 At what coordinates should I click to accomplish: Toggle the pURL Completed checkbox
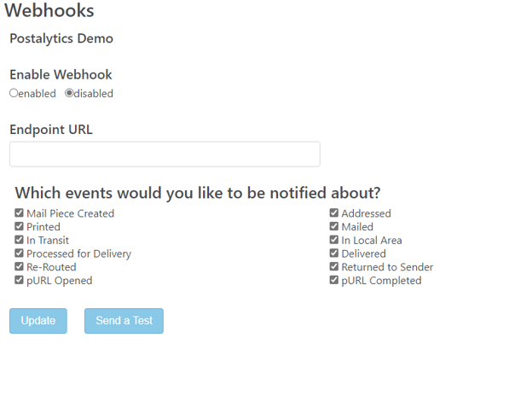(x=334, y=280)
